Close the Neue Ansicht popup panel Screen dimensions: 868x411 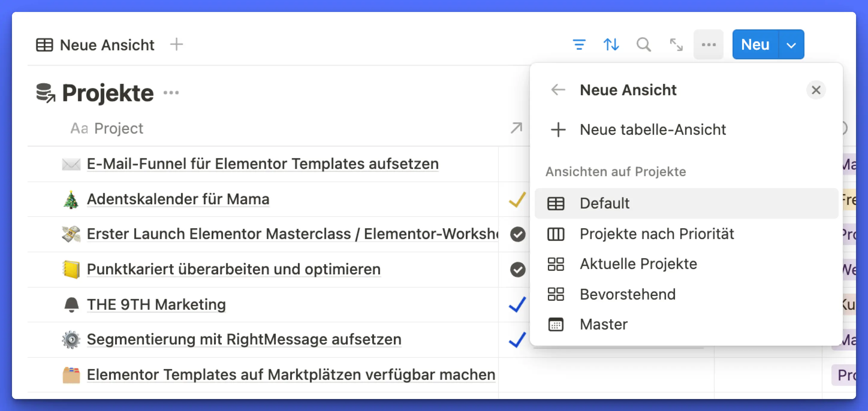[816, 90]
